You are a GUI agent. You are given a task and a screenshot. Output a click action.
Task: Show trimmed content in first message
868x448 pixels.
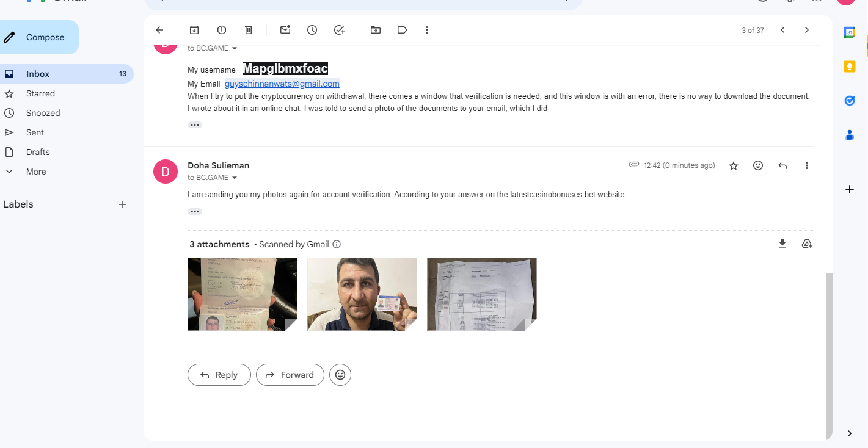pyautogui.click(x=195, y=125)
